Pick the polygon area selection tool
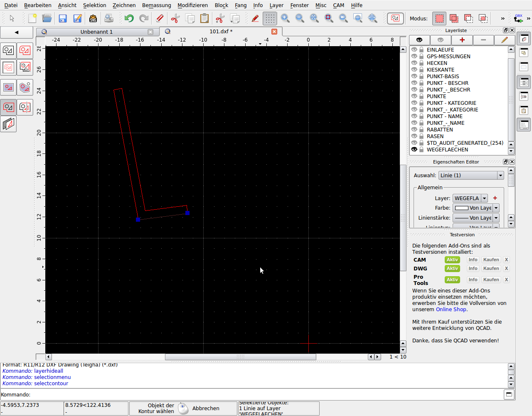Screen dimensions: 532x416 tap(25, 87)
